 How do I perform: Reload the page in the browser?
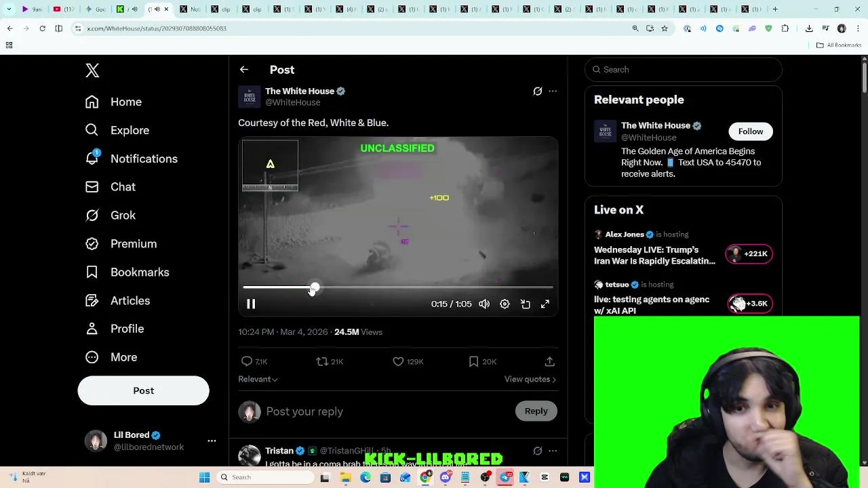42,28
